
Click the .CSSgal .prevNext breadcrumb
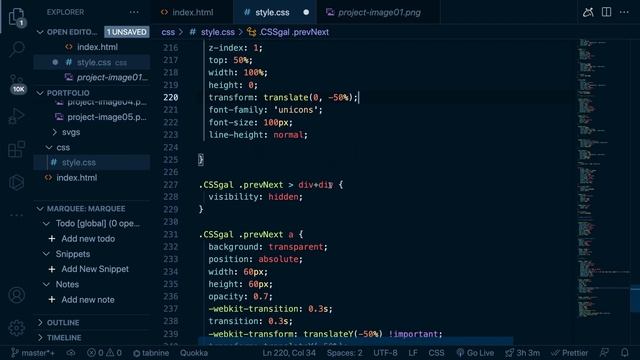[x=288, y=32]
